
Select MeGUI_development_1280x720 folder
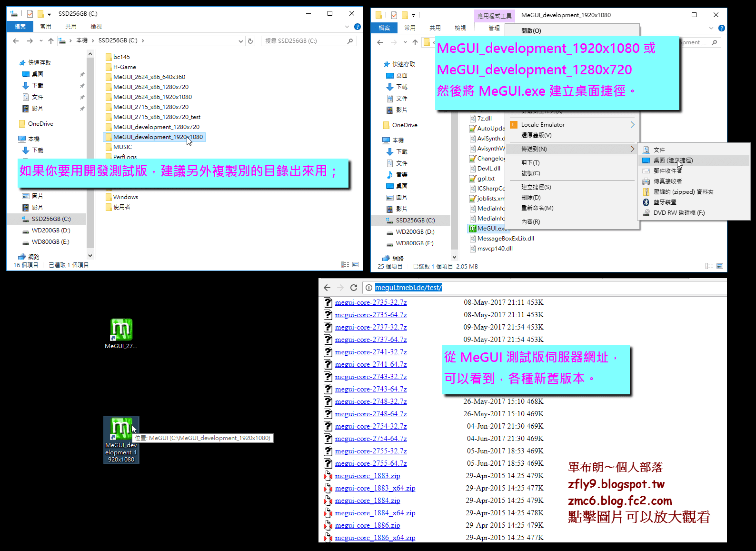click(x=156, y=127)
